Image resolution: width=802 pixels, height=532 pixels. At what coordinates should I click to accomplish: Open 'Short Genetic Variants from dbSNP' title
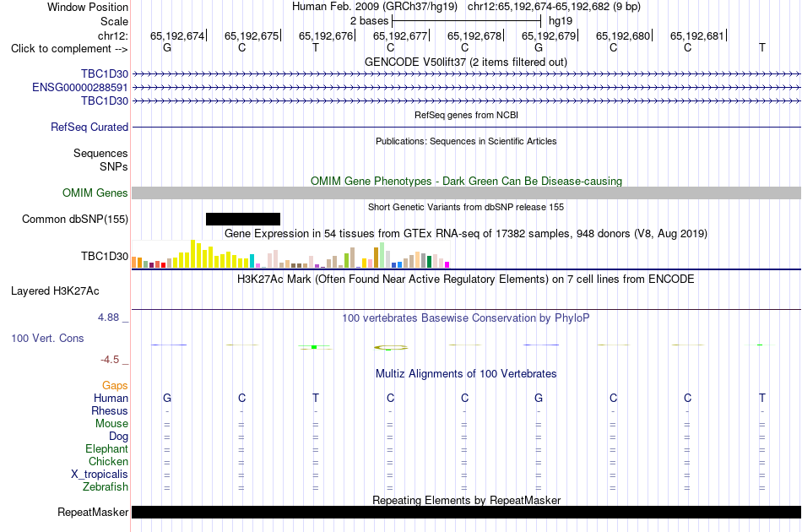466,207
